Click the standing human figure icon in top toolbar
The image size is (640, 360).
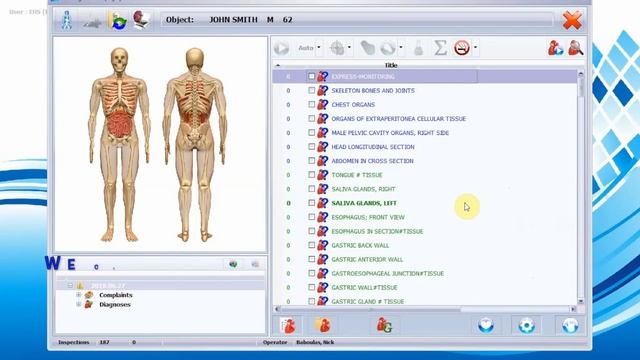67,20
